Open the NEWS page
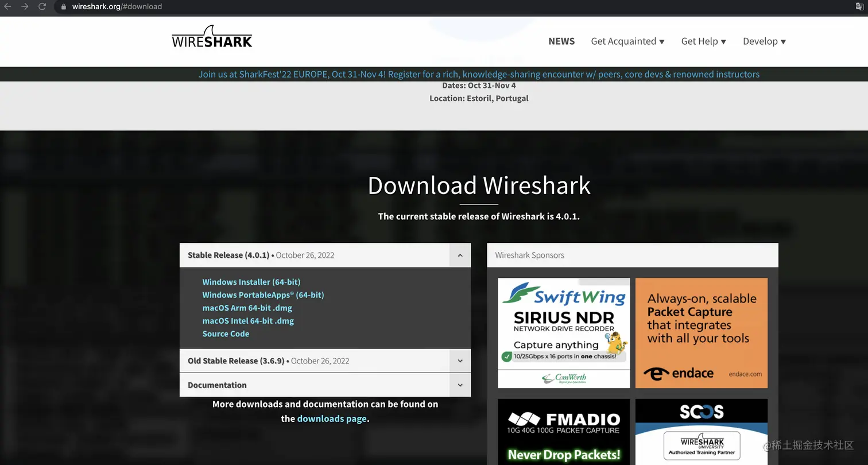Image resolution: width=868 pixels, height=465 pixels. (x=561, y=41)
